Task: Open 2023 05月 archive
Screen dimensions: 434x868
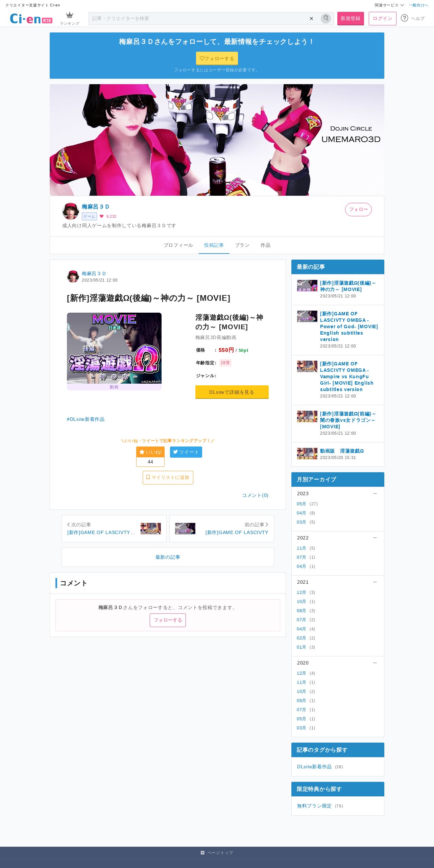Action: click(301, 504)
